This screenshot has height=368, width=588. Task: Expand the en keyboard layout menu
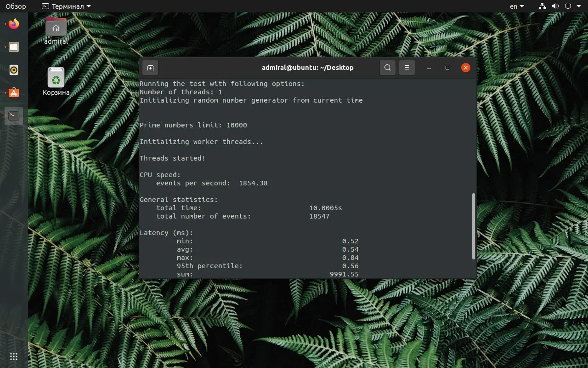coord(517,6)
